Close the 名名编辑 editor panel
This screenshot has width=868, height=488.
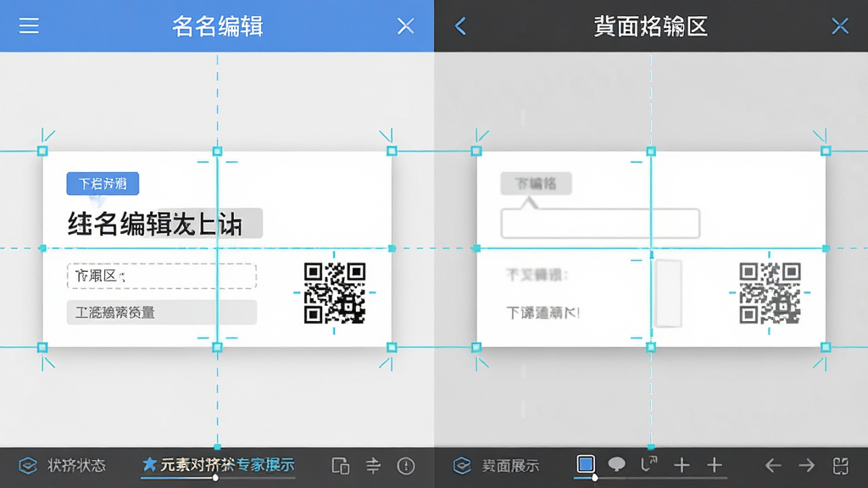(x=405, y=26)
